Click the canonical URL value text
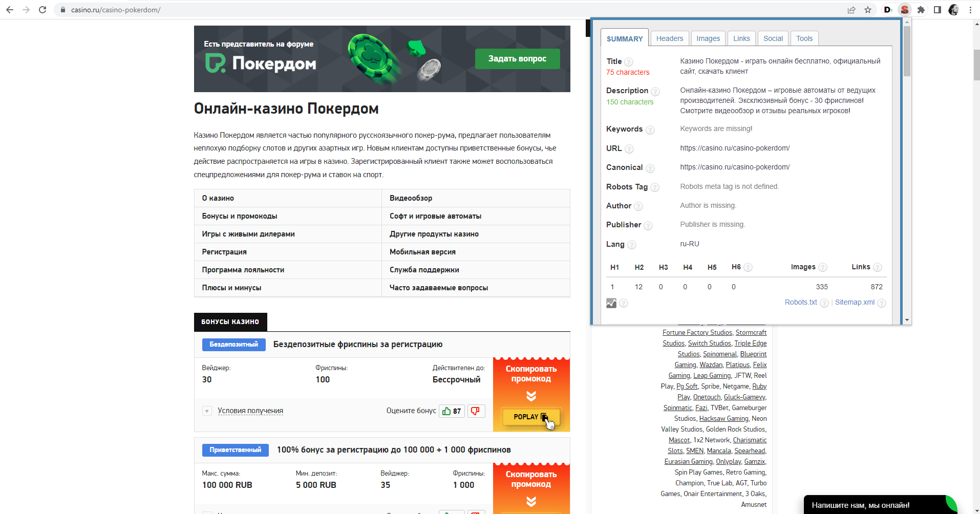The width and height of the screenshot is (980, 514). (735, 167)
